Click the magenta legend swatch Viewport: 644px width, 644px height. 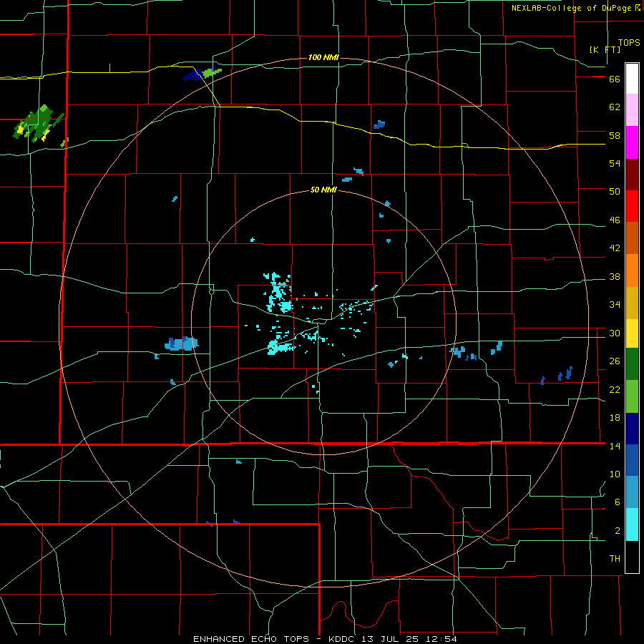(x=632, y=142)
